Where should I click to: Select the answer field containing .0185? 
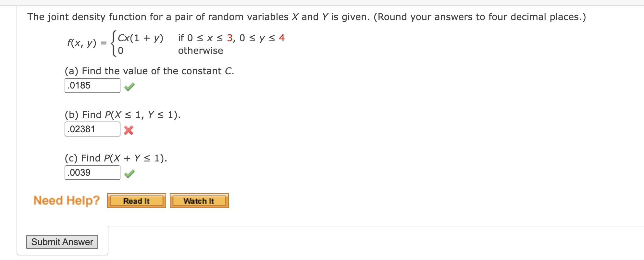92,85
